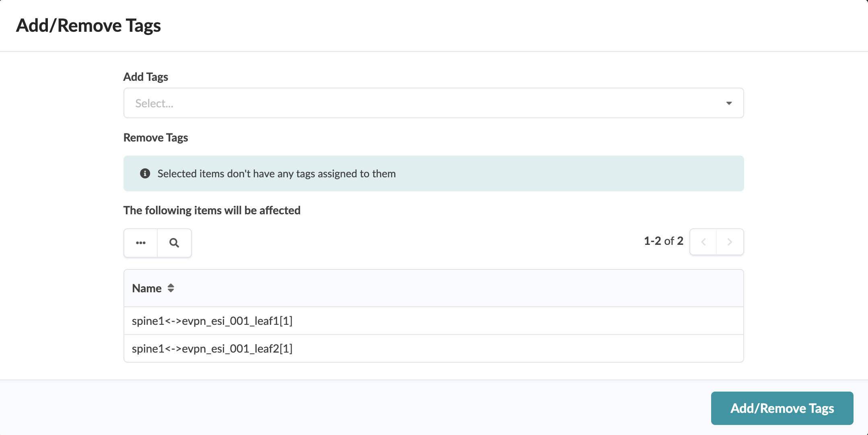868x435 pixels.
Task: Select row spine1<->evpn_esi_001_leaf1[1]
Action: (x=212, y=321)
